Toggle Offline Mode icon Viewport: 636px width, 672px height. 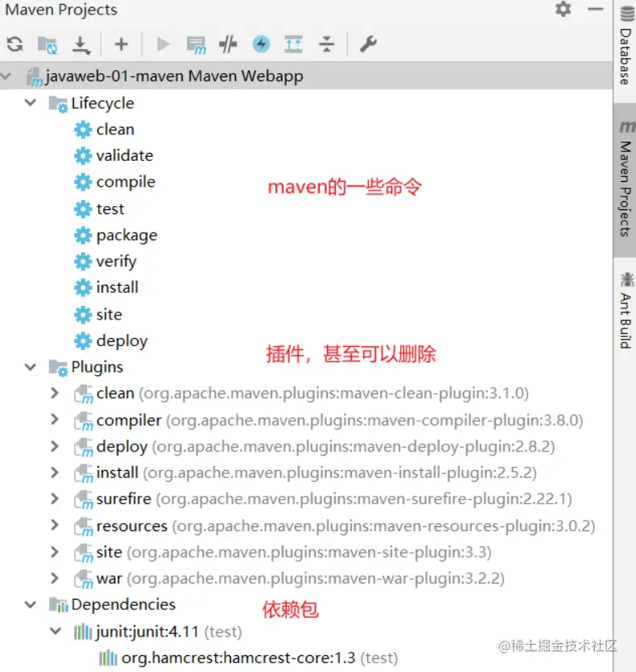228,44
